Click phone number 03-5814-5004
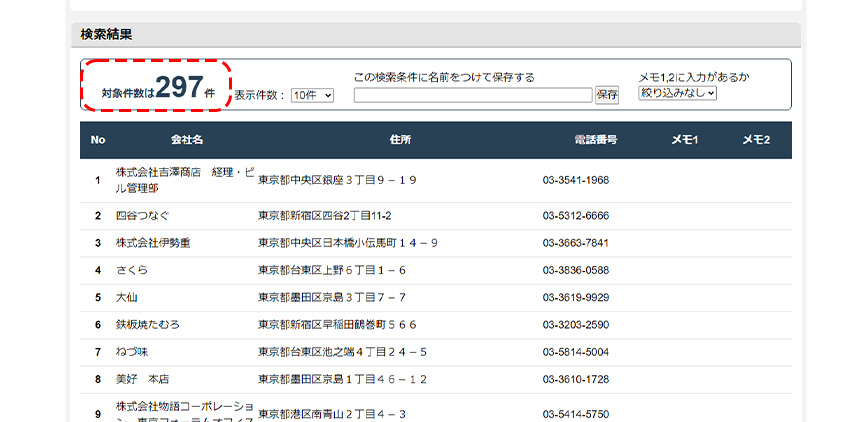This screenshot has height=422, width=853. (x=576, y=352)
